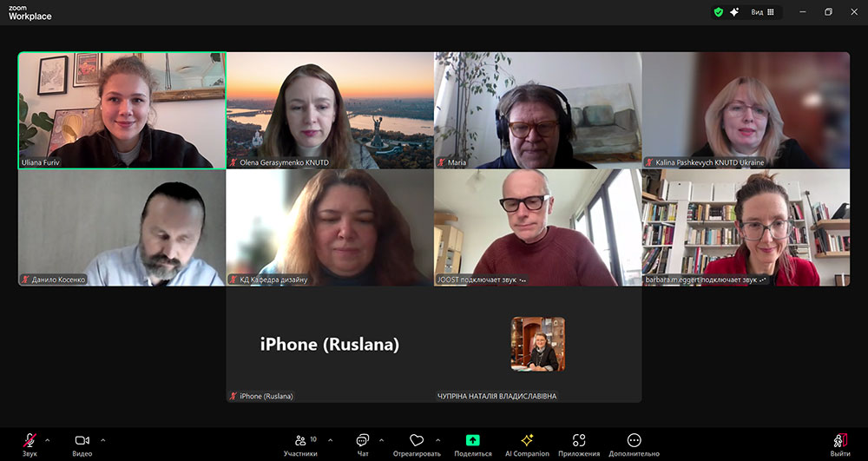Viewport: 868px width, 461px height.
Task: Open the Вид view layout menu
Action: (762, 12)
